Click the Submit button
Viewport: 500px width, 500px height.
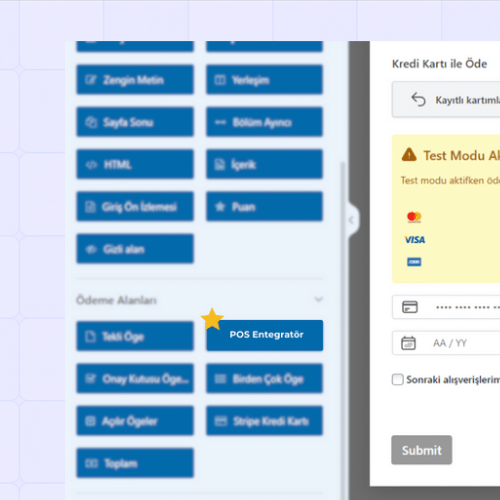click(422, 450)
